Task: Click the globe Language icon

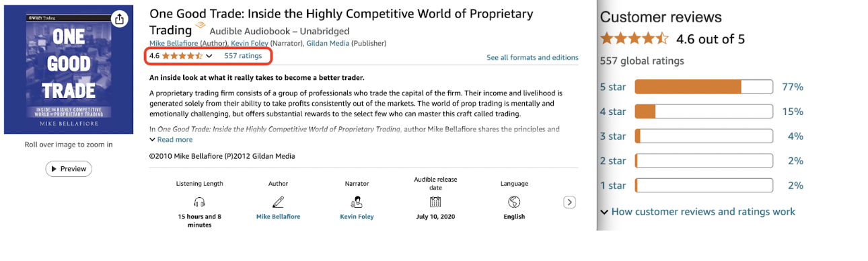Action: (514, 202)
